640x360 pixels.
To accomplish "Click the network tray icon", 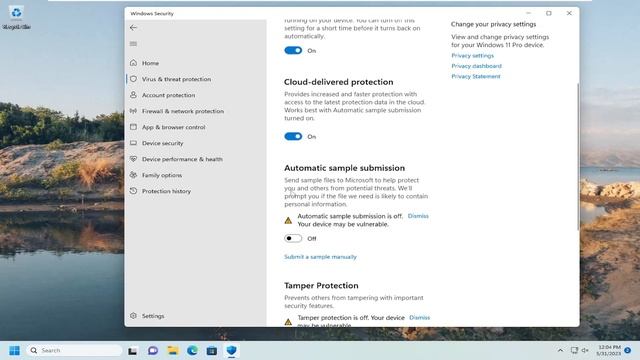I will coord(574,350).
